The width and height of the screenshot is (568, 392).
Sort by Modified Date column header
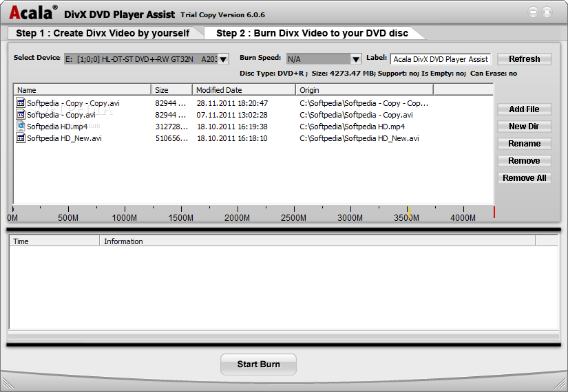pyautogui.click(x=244, y=90)
